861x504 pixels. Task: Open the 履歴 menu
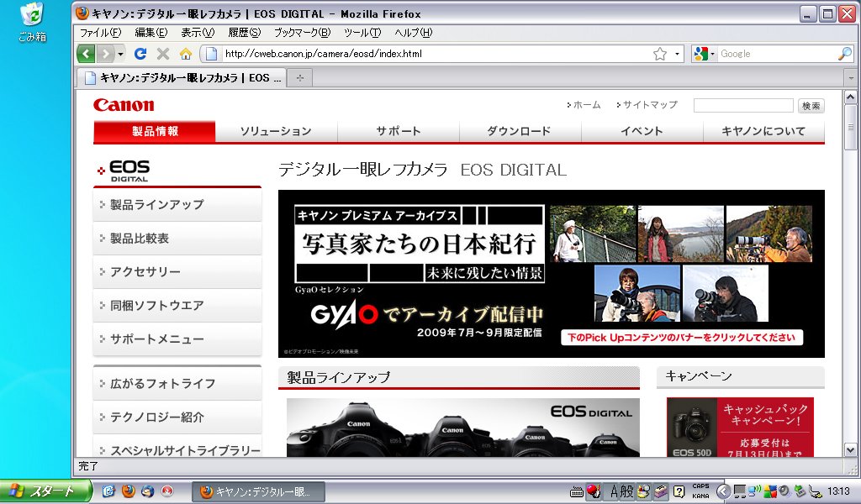tap(245, 33)
